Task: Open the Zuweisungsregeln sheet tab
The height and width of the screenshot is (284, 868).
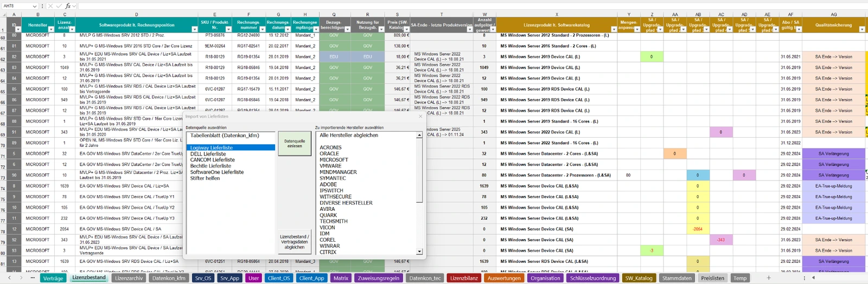Action: coord(378,278)
